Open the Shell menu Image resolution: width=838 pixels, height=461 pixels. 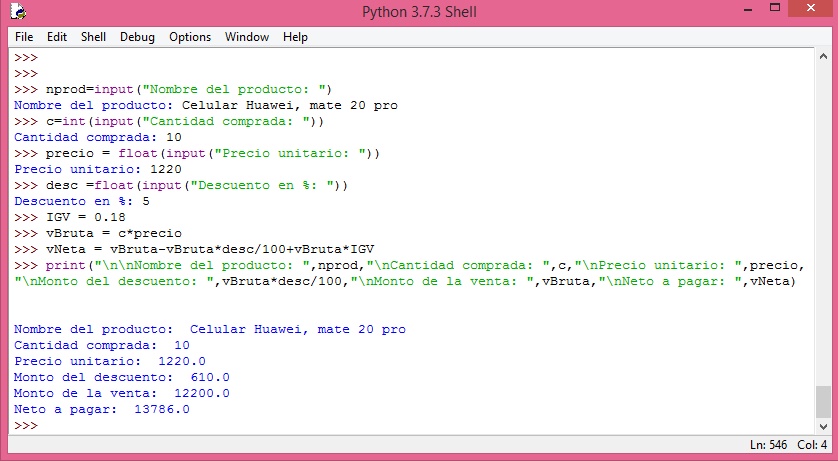94,37
